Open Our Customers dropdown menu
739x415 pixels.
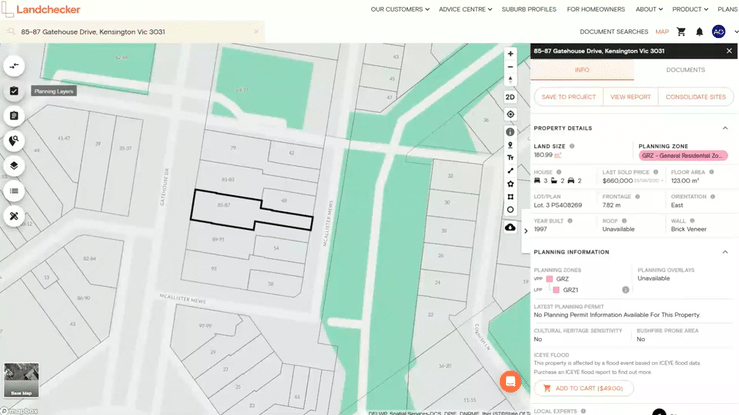click(400, 9)
